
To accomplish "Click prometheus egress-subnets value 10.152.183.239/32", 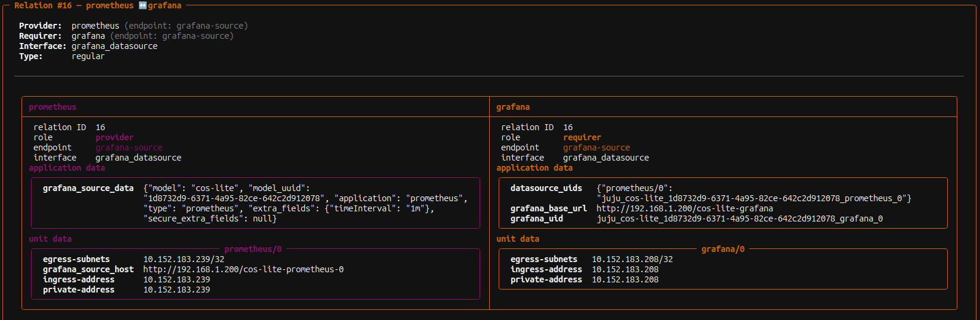I will [184, 259].
